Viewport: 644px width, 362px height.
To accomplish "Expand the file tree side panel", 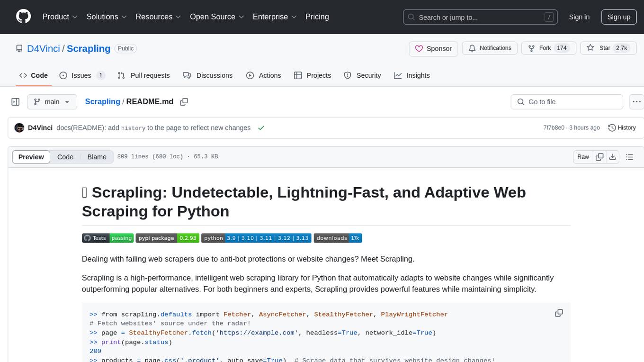I will tap(16, 102).
